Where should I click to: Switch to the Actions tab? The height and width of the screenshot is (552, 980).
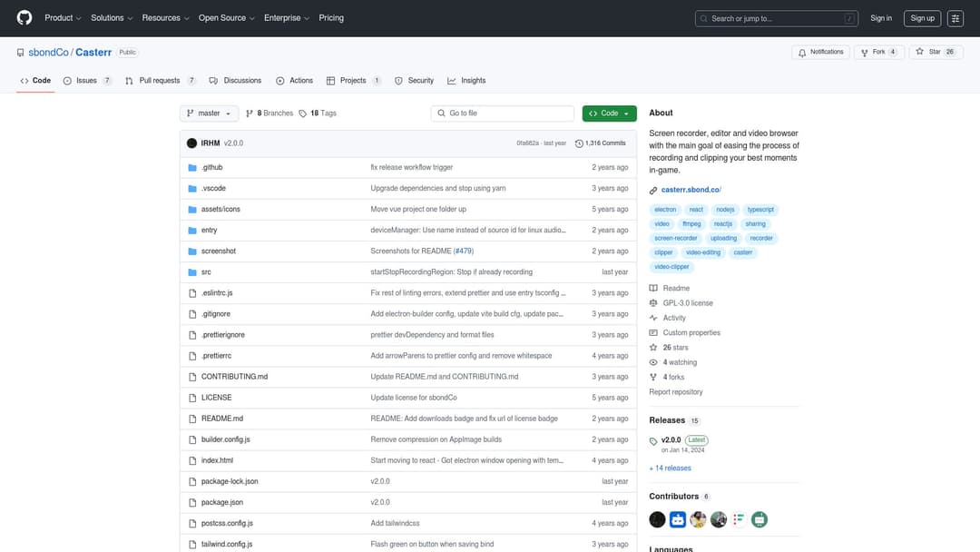[294, 81]
